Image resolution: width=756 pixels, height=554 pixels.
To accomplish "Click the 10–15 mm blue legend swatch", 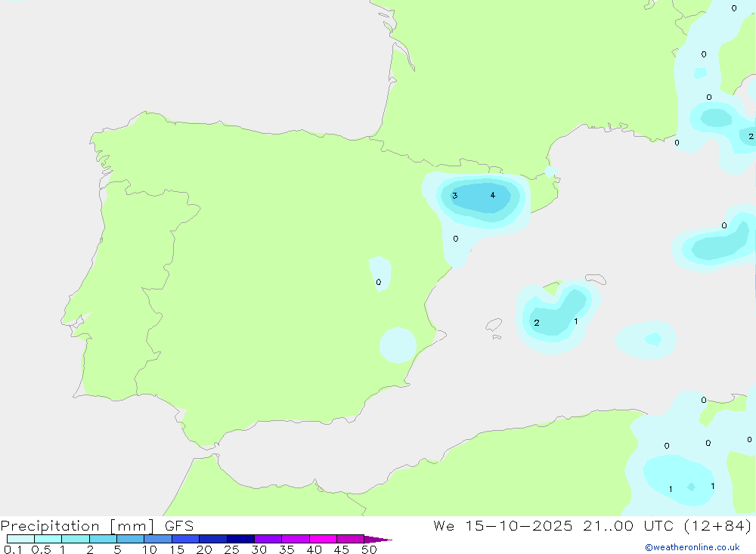I will [x=158, y=539].
